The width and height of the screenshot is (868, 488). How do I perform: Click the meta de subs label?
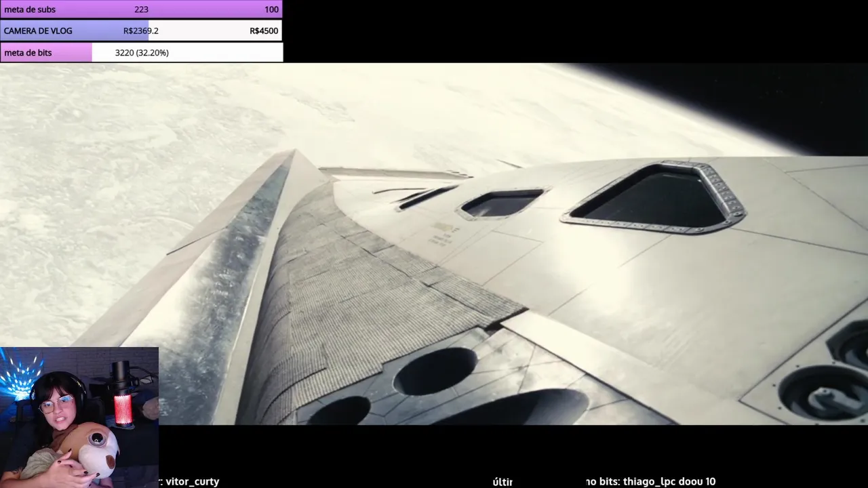click(30, 9)
